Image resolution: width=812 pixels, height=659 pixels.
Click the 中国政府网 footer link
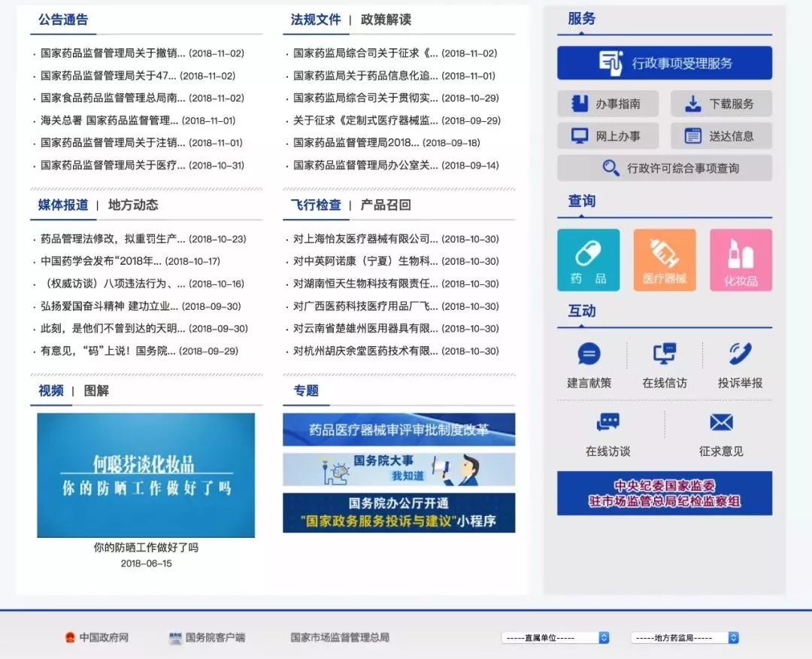(x=96, y=637)
